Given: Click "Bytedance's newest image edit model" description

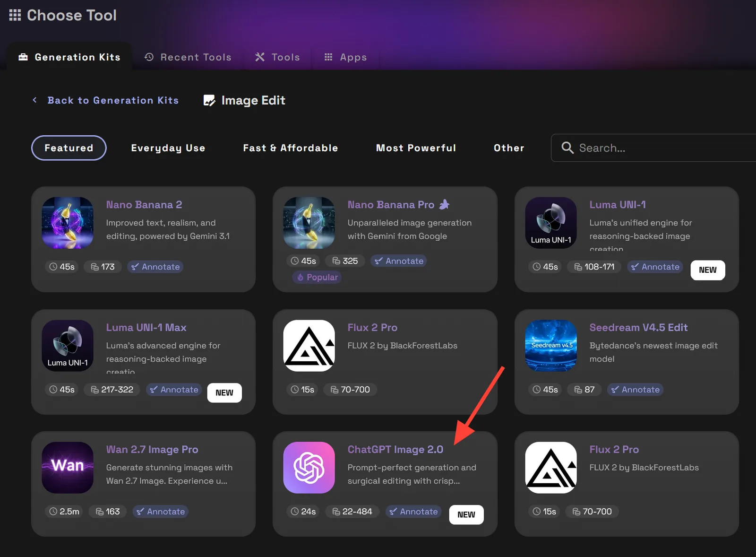Looking at the screenshot, I should [x=653, y=352].
